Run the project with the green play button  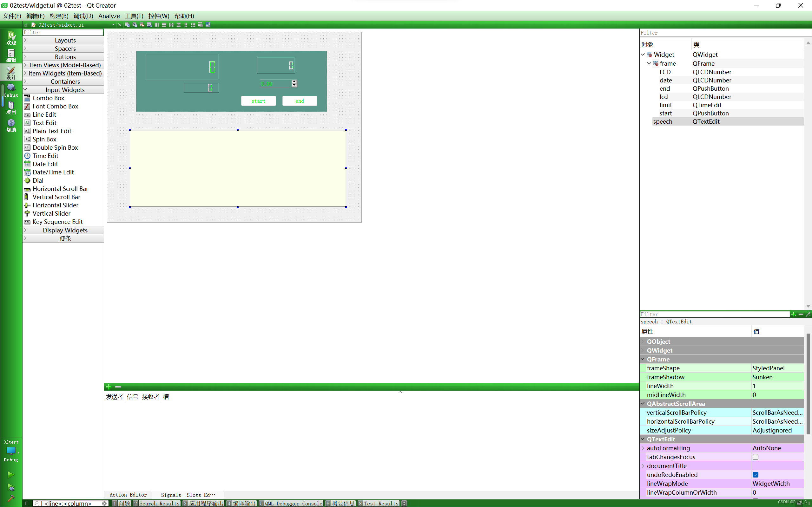coord(11,475)
